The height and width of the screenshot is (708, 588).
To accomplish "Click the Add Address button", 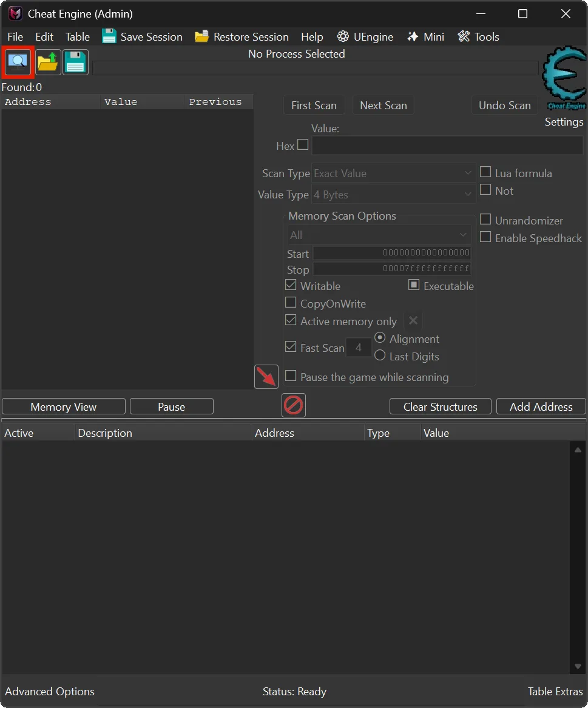I will coord(541,407).
